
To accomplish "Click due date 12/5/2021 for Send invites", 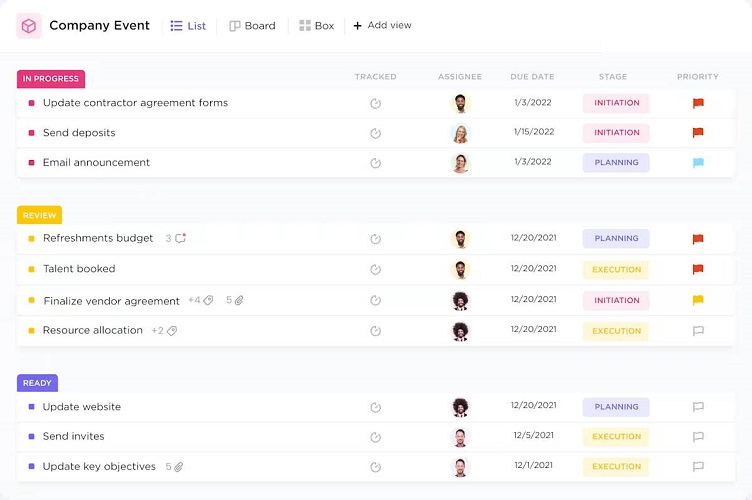I will [533, 435].
